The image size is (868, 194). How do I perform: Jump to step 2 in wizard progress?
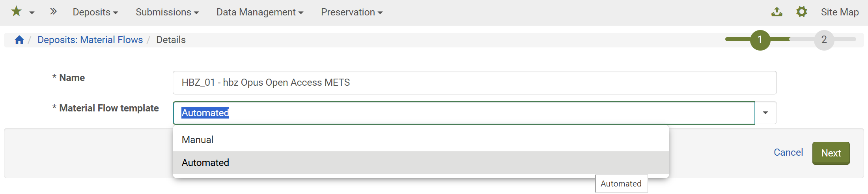[x=824, y=40]
